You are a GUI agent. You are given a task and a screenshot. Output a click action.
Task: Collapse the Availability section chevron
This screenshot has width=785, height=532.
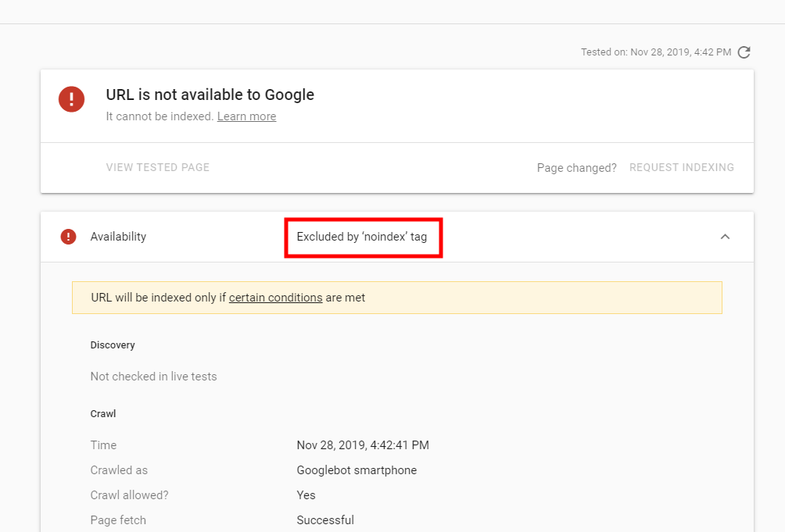(725, 237)
